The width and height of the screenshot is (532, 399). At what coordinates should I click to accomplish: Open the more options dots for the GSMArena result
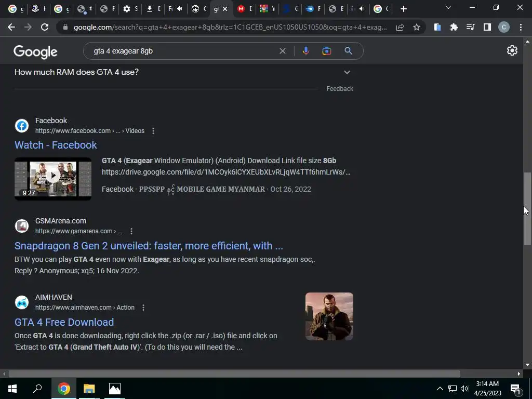(131, 231)
